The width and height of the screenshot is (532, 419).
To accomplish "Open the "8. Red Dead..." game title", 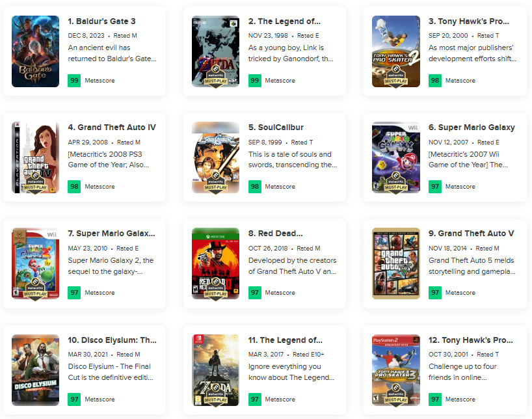I will pos(276,234).
